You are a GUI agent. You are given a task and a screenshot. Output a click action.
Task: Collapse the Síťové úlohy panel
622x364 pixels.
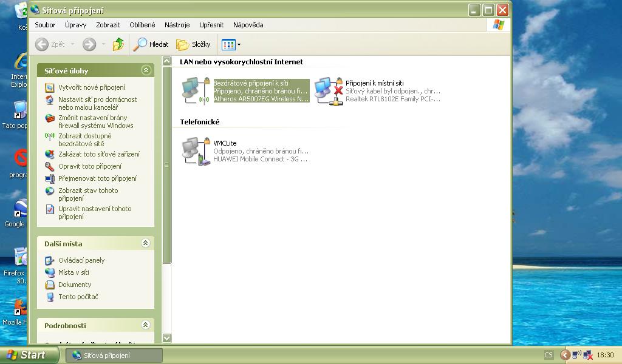146,70
